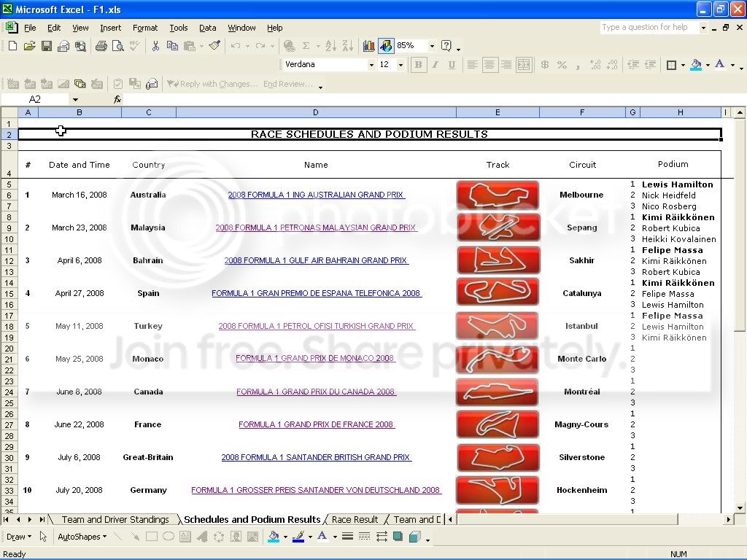
Task: Open Formula 1 Grand Prix de Monaco 2008 link
Action: pyautogui.click(x=314, y=358)
